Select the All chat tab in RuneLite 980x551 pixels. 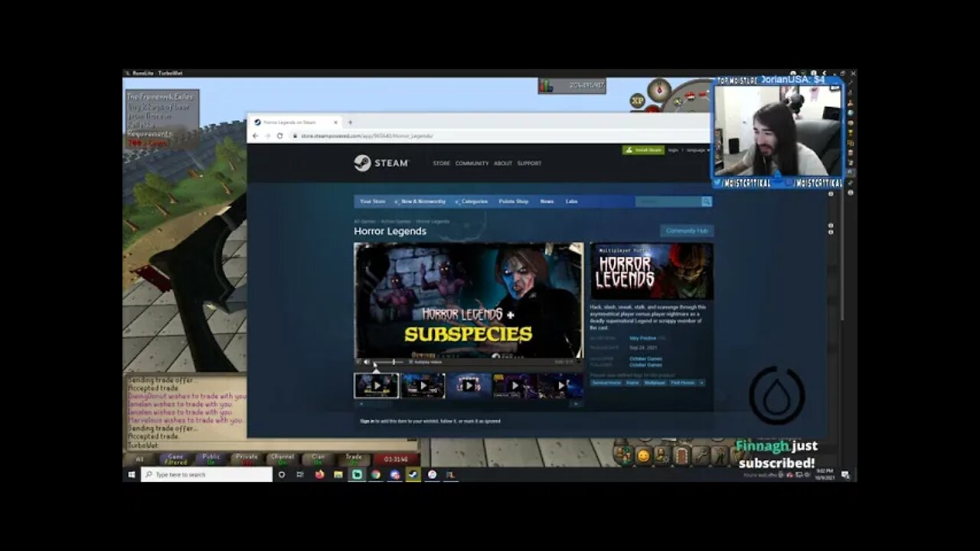pos(139,459)
